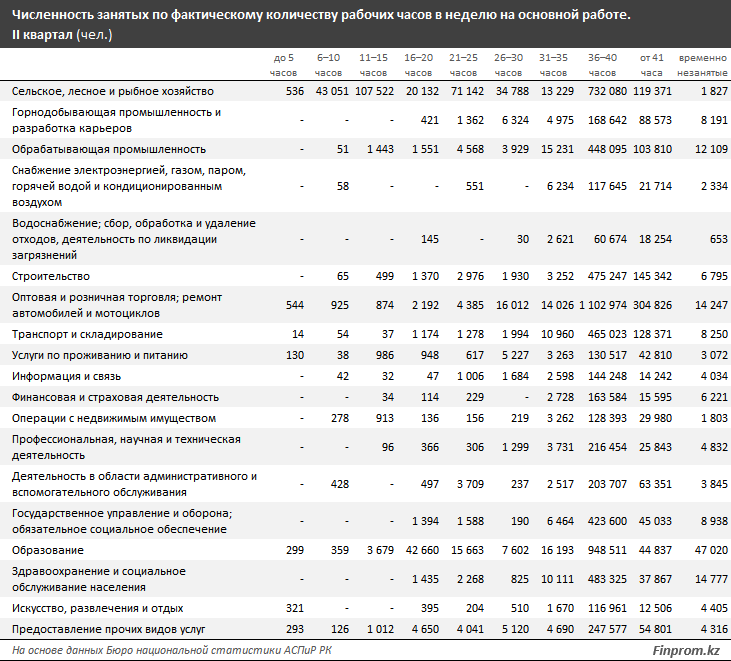Image resolution: width=731 pixels, height=661 pixels.
Task: Select row 'Снабжение электроэнергией, газом, паром'
Action: coord(366,186)
